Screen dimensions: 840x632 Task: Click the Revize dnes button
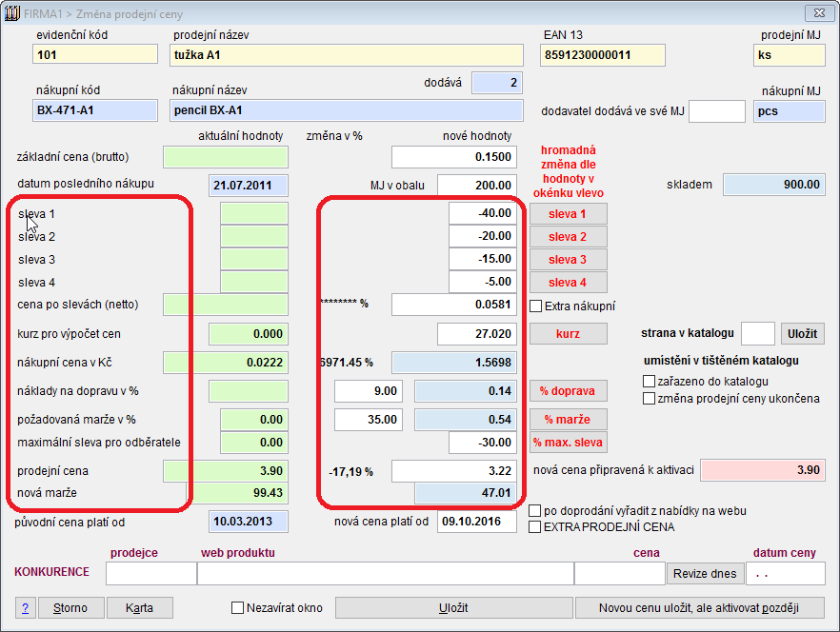point(704,573)
